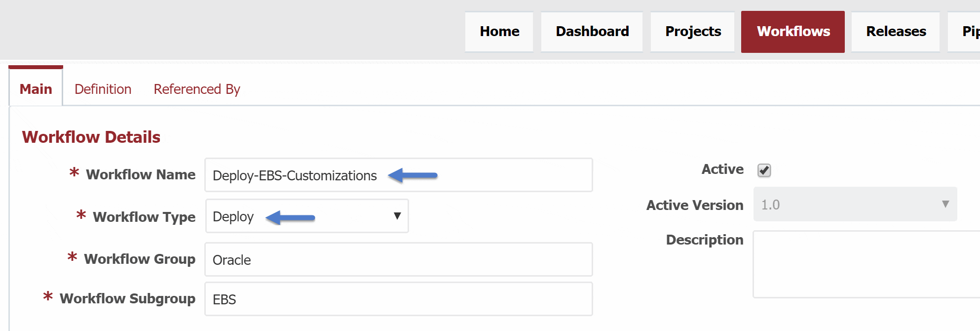This screenshot has width=980, height=331.
Task: Click the Workflow Type label text
Action: tap(144, 217)
